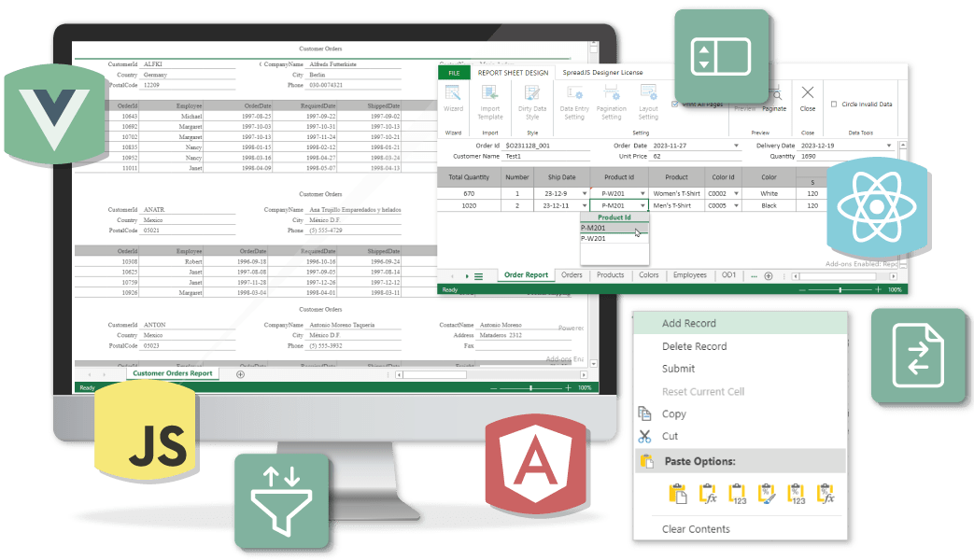This screenshot has width=974, height=560.
Task: Choose the Paste All clipboard option
Action: point(677,494)
